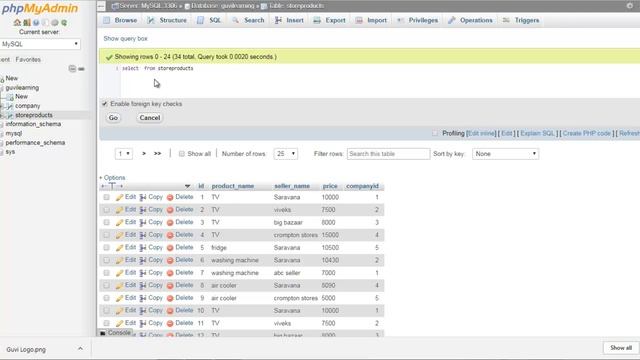The image size is (640, 360).
Task: Click the New table icon under guvilearning
Action: coord(10,97)
